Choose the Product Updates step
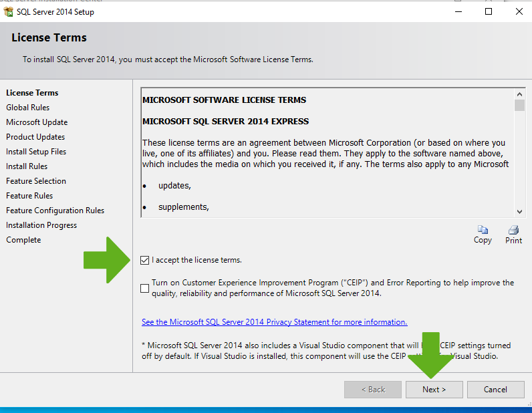Screen dimensions: 532x413 (35, 137)
